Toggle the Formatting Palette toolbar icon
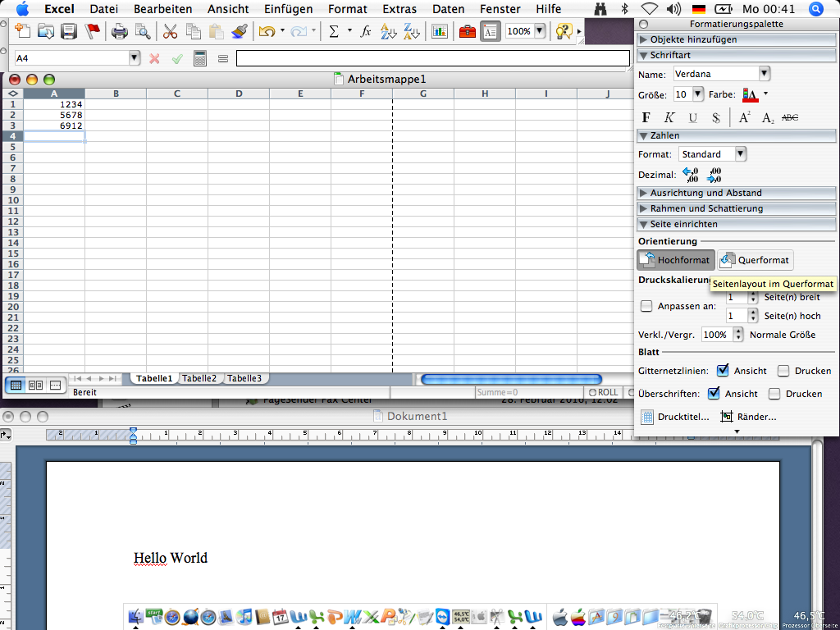The width and height of the screenshot is (840, 630). [491, 31]
